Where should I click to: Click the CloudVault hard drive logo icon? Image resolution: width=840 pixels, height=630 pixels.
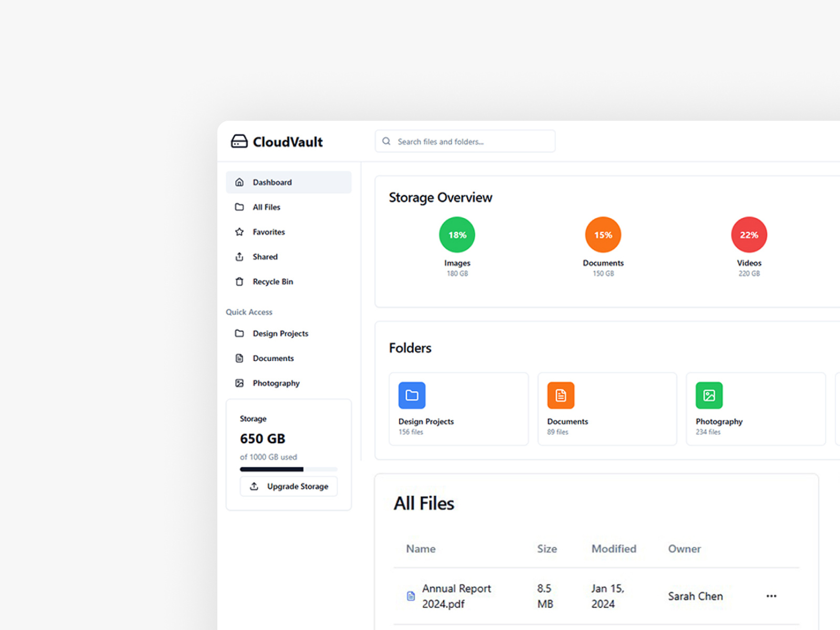[239, 141]
